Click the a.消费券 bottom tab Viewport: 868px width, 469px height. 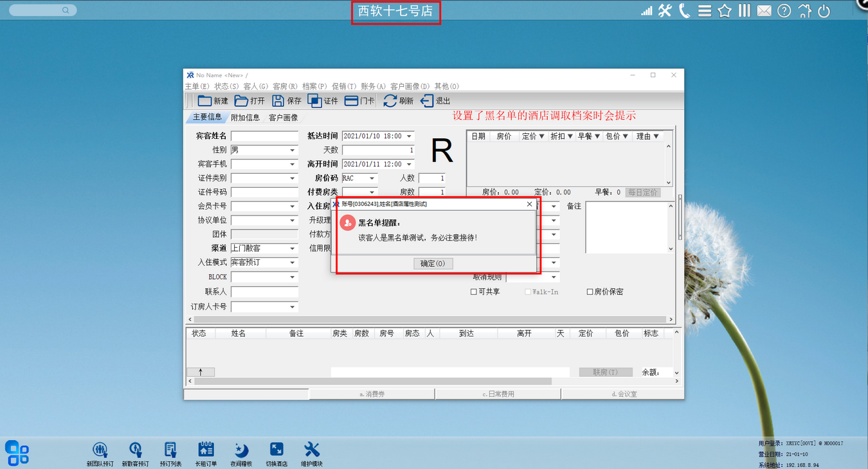[x=372, y=394]
